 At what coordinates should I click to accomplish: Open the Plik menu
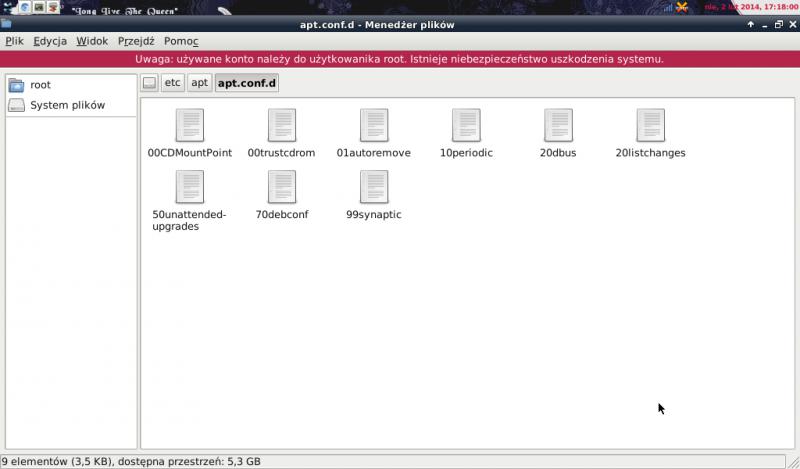[14, 41]
